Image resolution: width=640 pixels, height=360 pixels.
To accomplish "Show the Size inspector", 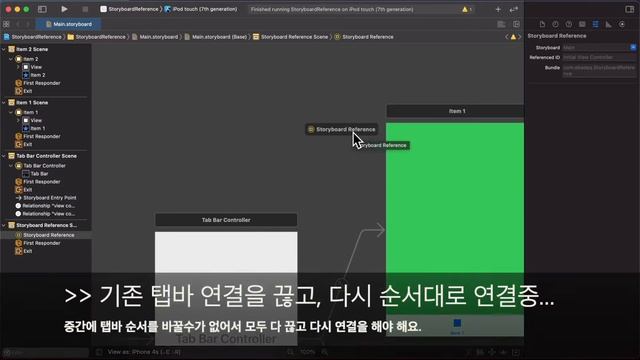I will tap(609, 24).
